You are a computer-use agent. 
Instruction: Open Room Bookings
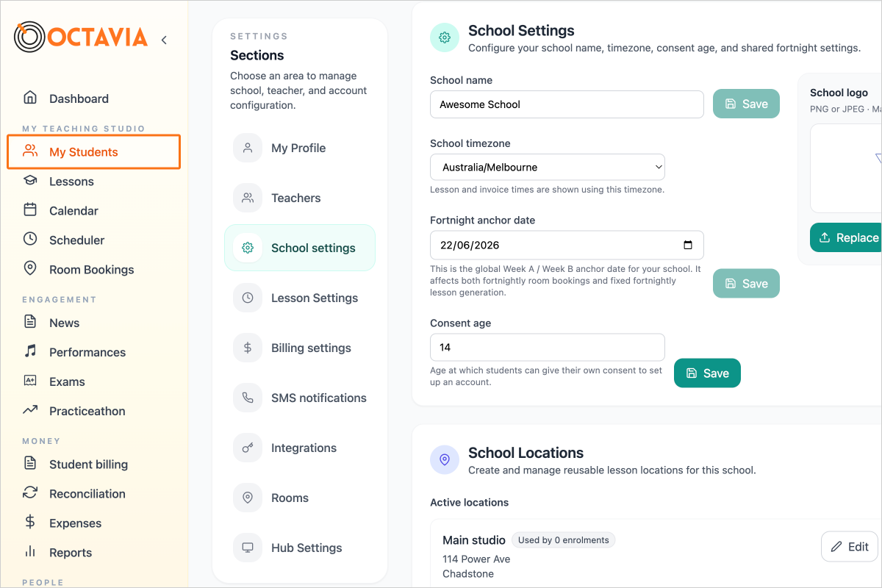coord(93,270)
